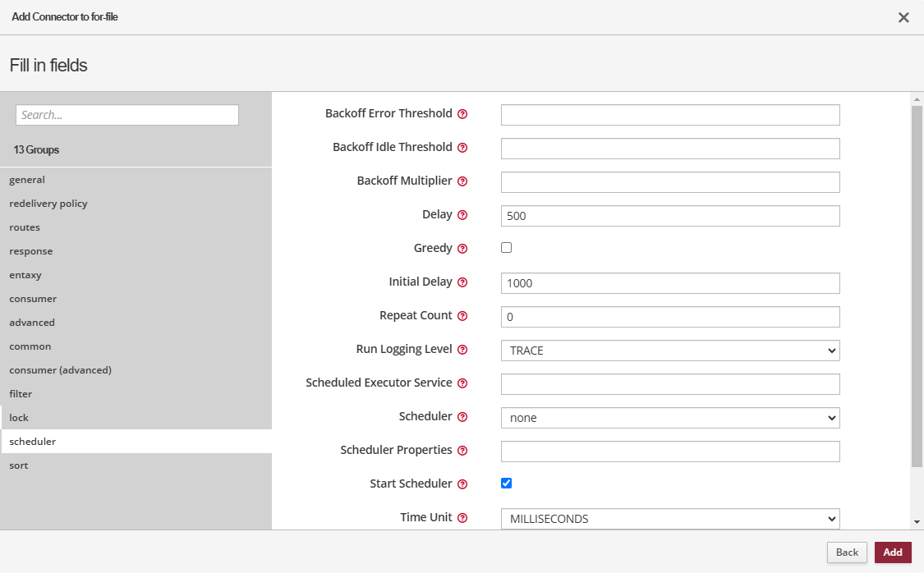The image size is (924, 573).
Task: Open help icon for Delay field
Action: click(x=462, y=215)
